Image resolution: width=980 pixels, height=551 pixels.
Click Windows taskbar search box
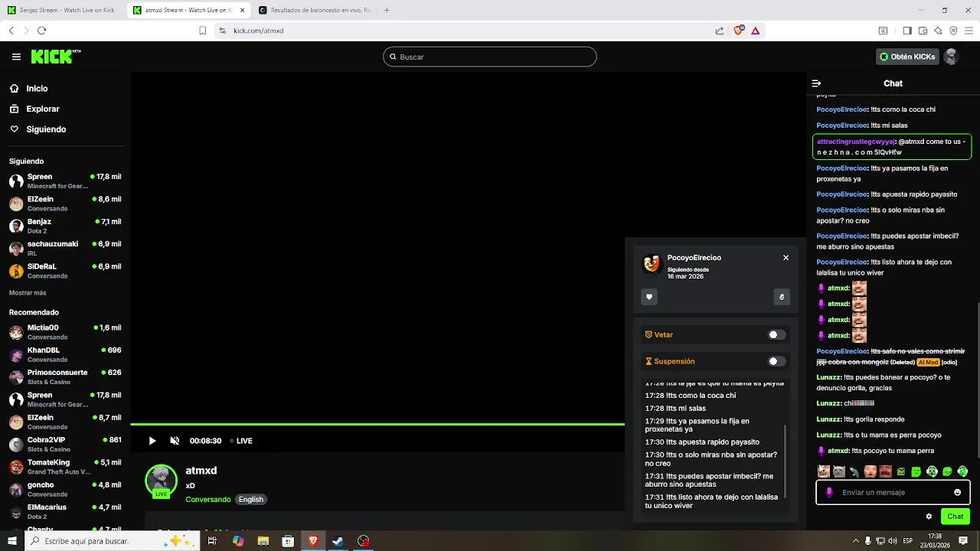coord(111,541)
